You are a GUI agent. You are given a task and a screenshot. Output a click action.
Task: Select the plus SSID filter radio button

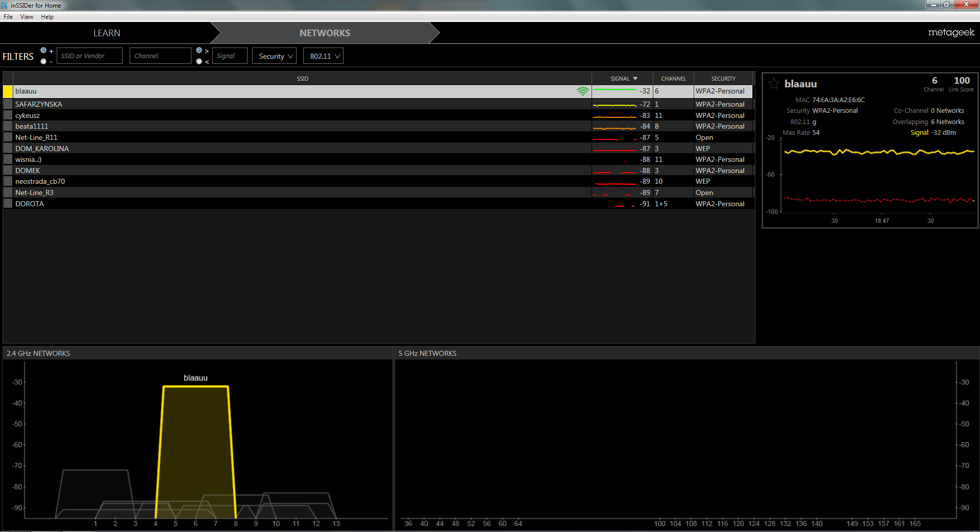[x=43, y=50]
